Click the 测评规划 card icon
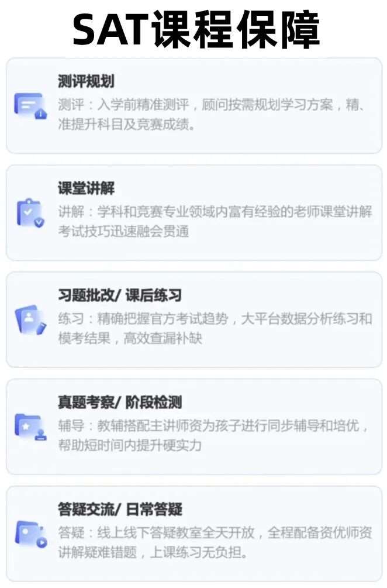Viewport: 387px width, 588px height. point(31,106)
